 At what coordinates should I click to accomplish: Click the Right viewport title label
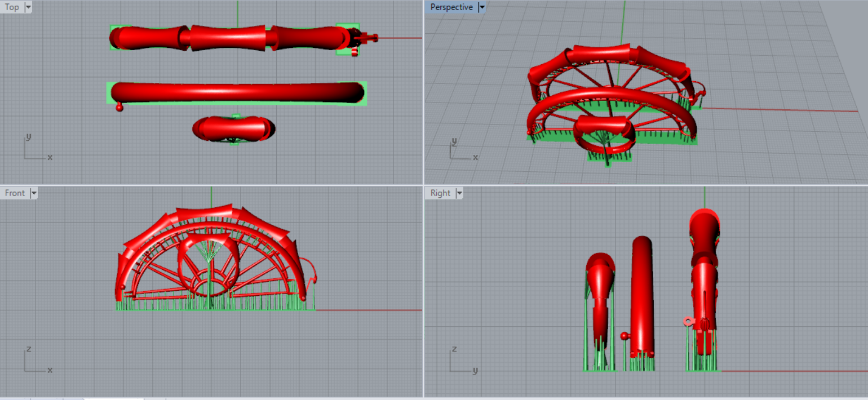pos(440,193)
